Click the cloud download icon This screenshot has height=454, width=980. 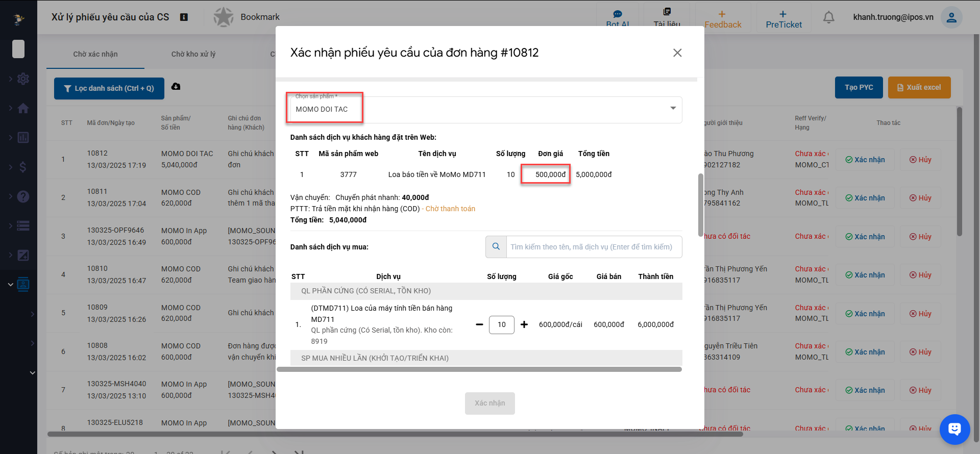(x=176, y=87)
